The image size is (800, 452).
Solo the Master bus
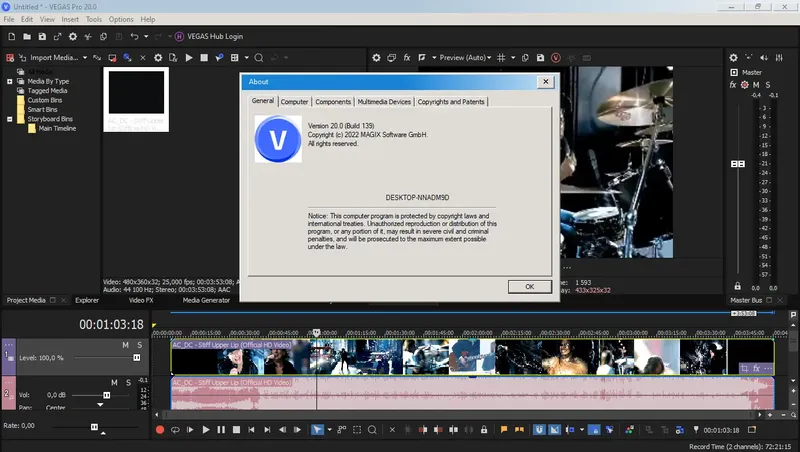pos(768,85)
